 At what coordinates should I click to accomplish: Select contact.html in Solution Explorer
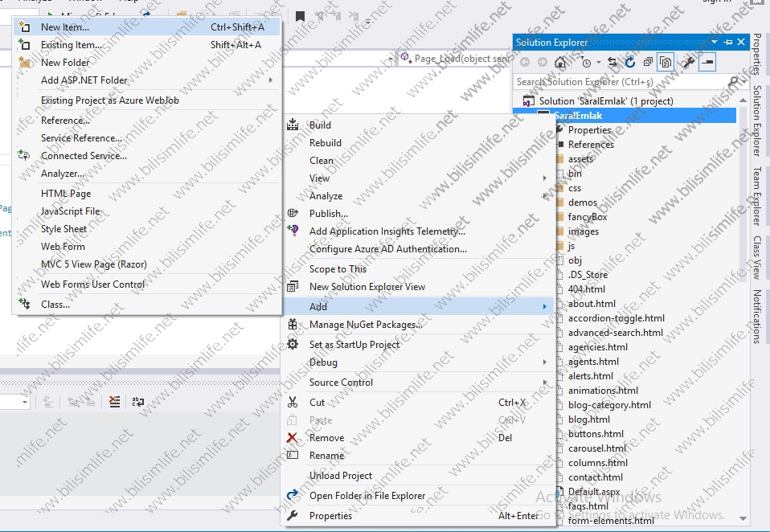point(595,477)
